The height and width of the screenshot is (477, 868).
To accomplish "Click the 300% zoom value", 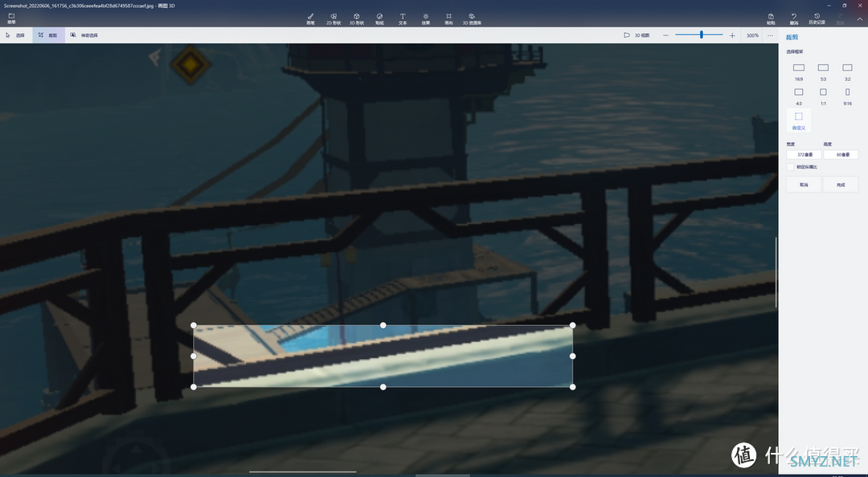I will pos(752,35).
